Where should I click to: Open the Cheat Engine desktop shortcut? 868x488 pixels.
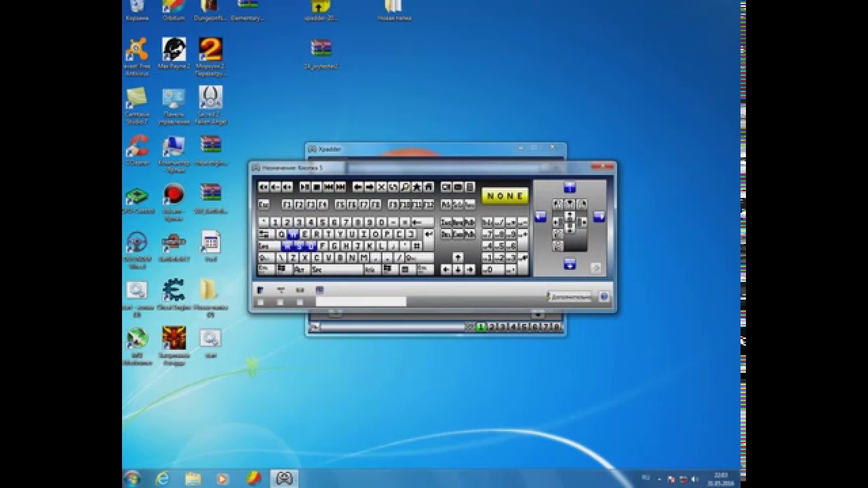[174, 296]
